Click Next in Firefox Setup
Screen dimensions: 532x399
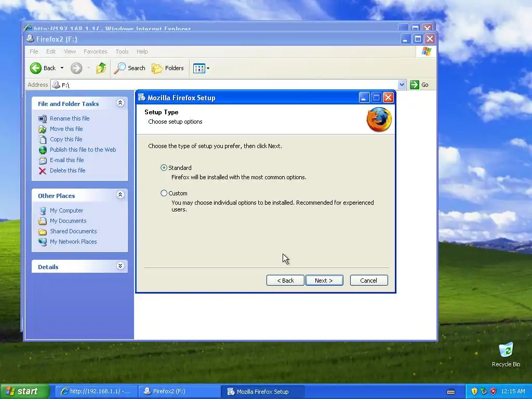point(324,280)
